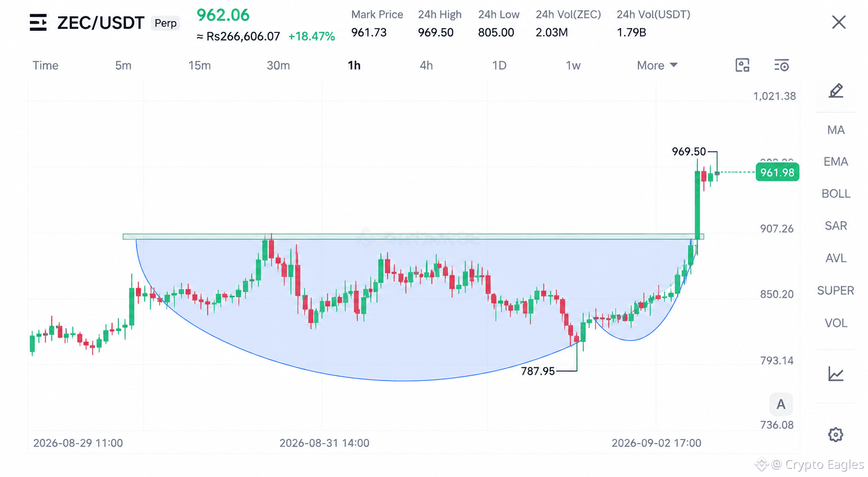Toggle the BOLL indicator
This screenshot has width=868, height=477.
[x=836, y=194]
